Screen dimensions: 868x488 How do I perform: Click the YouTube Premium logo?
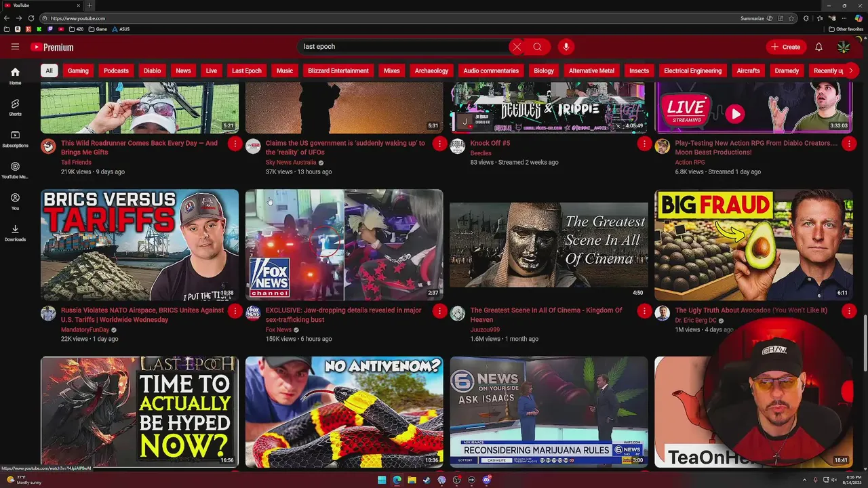pyautogui.click(x=52, y=47)
